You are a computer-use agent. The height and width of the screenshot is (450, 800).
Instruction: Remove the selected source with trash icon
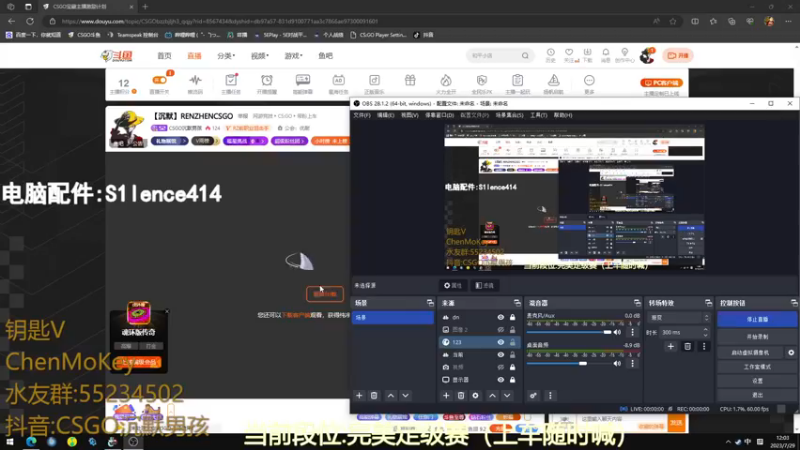pyautogui.click(x=461, y=395)
